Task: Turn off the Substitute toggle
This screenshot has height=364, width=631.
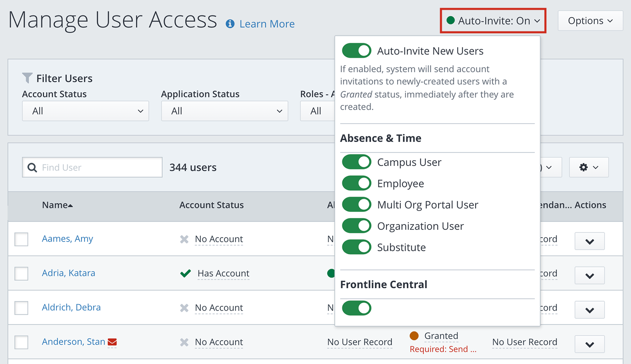Action: tap(356, 247)
